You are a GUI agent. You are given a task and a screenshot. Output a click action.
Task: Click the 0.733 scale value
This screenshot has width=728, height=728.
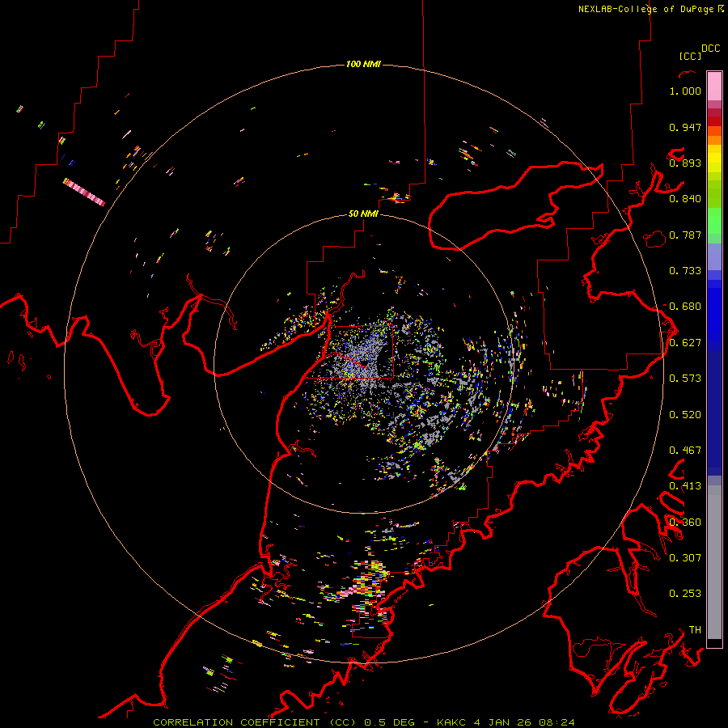[x=685, y=271]
